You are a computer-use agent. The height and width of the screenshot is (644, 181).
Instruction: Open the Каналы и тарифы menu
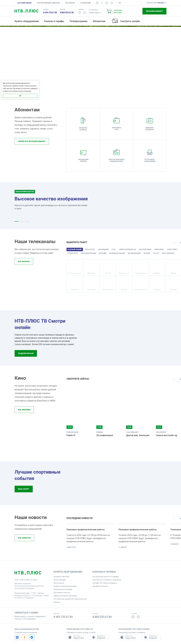click(54, 21)
